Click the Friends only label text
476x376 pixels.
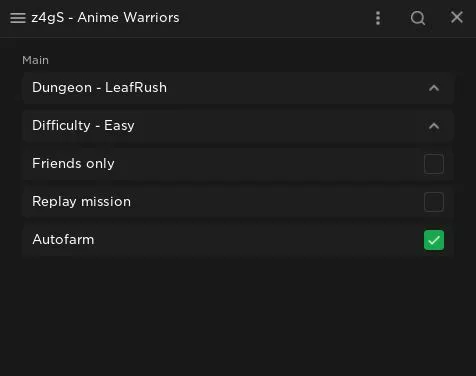(73, 164)
